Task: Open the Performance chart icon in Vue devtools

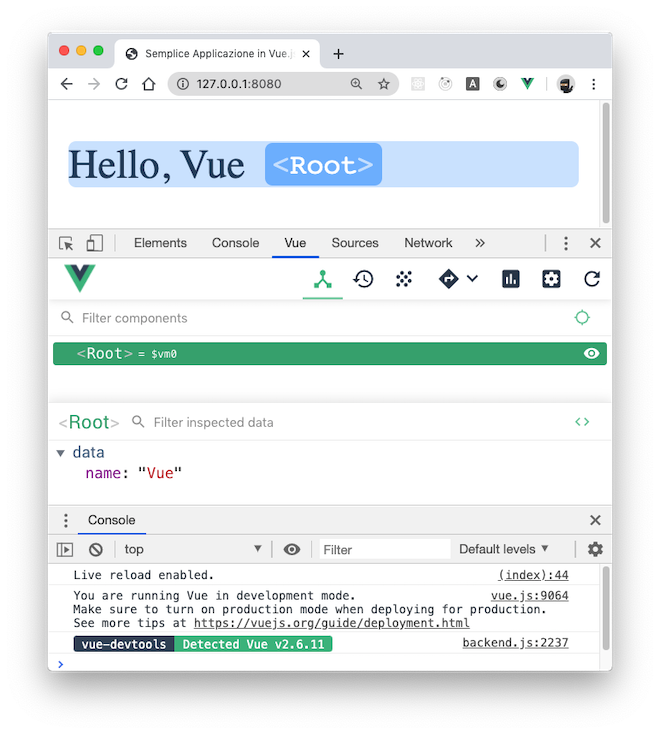Action: 511,280
